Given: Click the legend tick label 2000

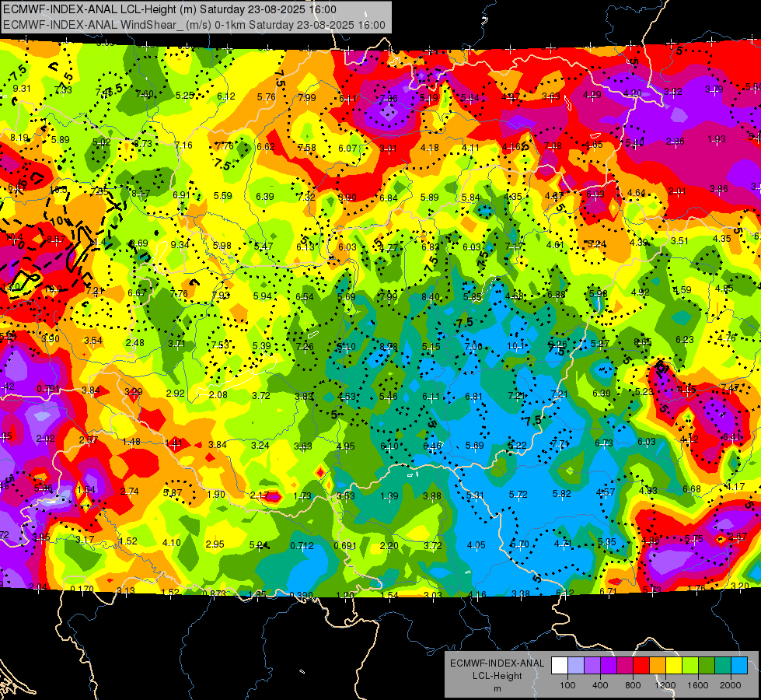Looking at the screenshot, I should (730, 685).
